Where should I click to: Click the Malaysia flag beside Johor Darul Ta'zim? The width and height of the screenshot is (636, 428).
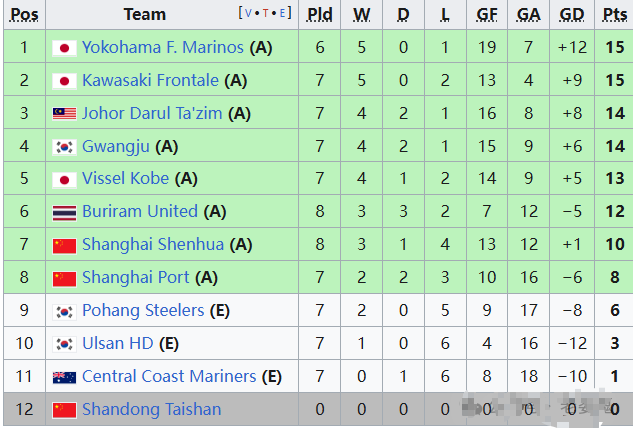[64, 114]
